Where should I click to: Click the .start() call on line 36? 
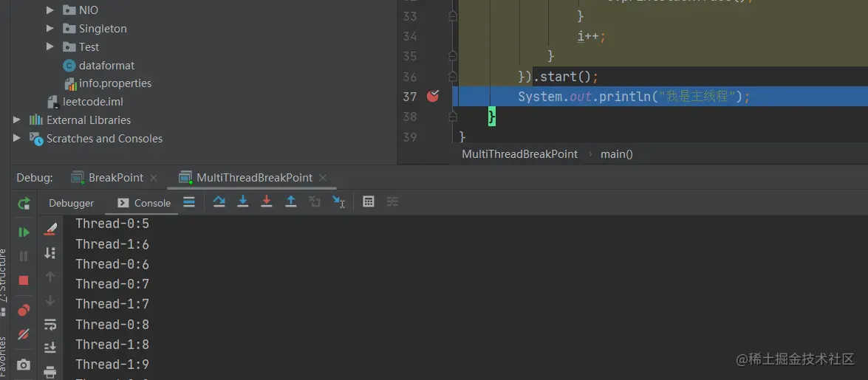coord(564,76)
